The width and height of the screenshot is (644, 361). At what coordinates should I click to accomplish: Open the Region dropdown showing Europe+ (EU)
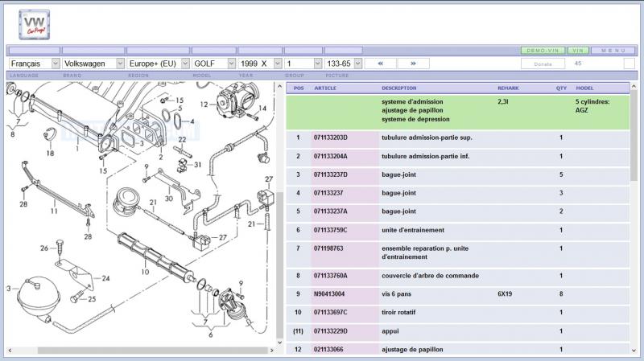pyautogui.click(x=158, y=64)
